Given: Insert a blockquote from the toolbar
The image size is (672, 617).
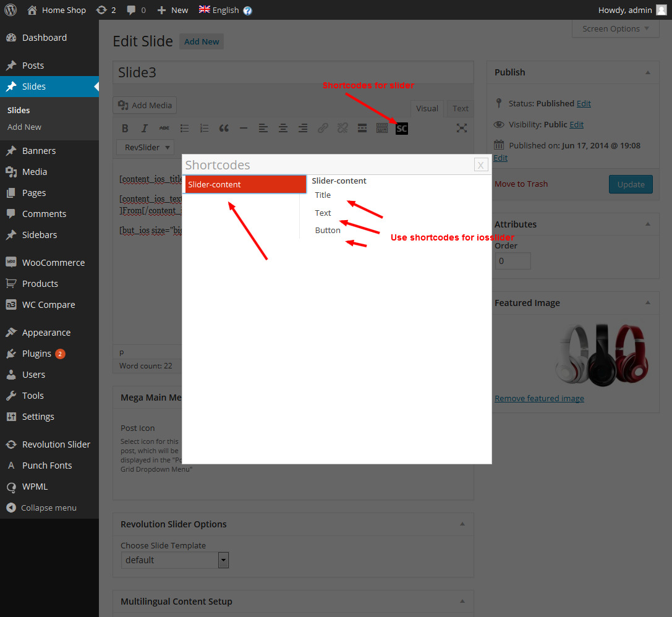Looking at the screenshot, I should pos(224,129).
